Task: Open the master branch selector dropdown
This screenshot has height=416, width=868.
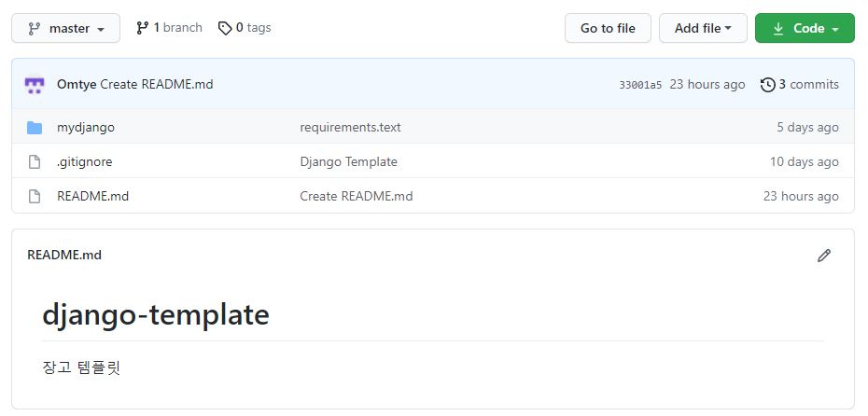Action: [x=66, y=28]
